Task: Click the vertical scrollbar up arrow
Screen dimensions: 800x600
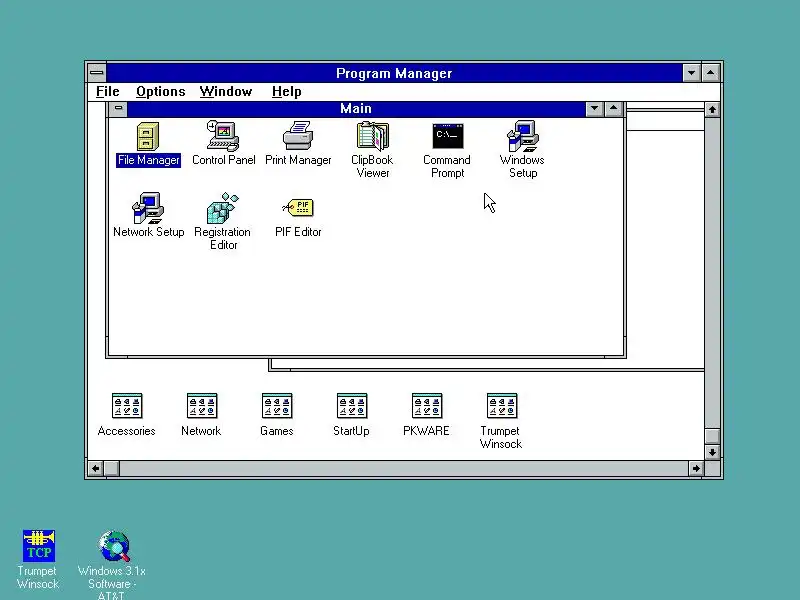Action: point(712,110)
